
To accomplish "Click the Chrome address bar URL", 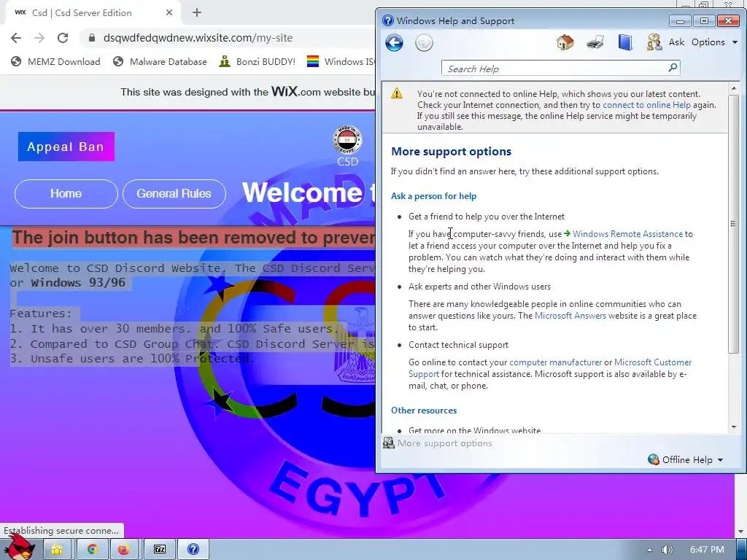I will [x=198, y=38].
